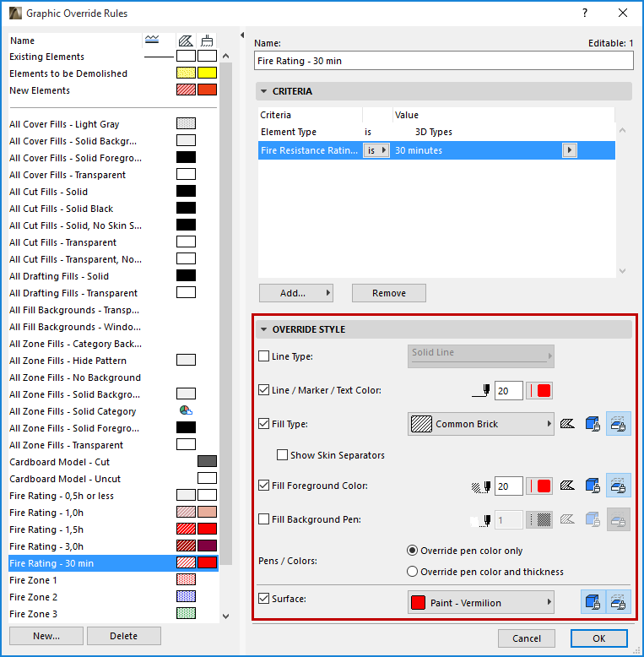The height and width of the screenshot is (657, 644).
Task: Click Remove criteria button
Action: point(389,293)
